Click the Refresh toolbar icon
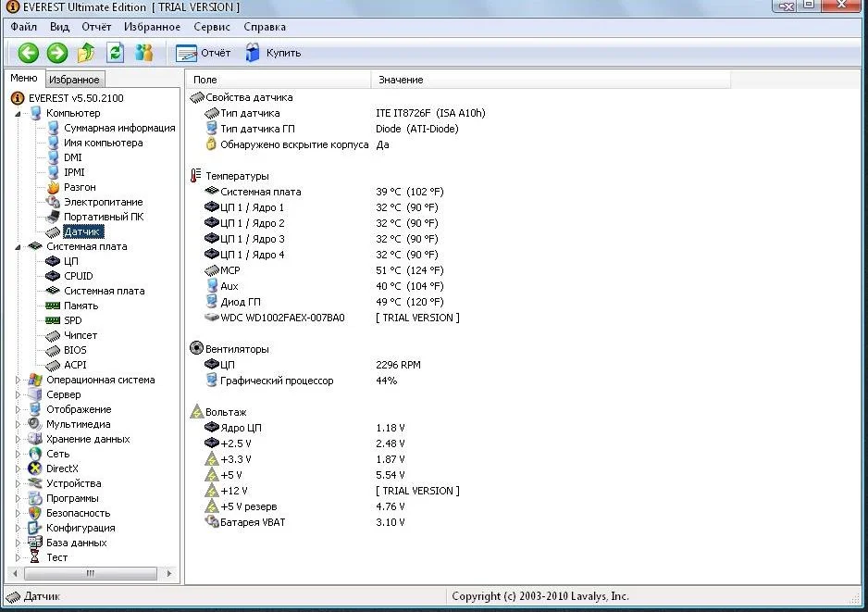 (x=115, y=53)
